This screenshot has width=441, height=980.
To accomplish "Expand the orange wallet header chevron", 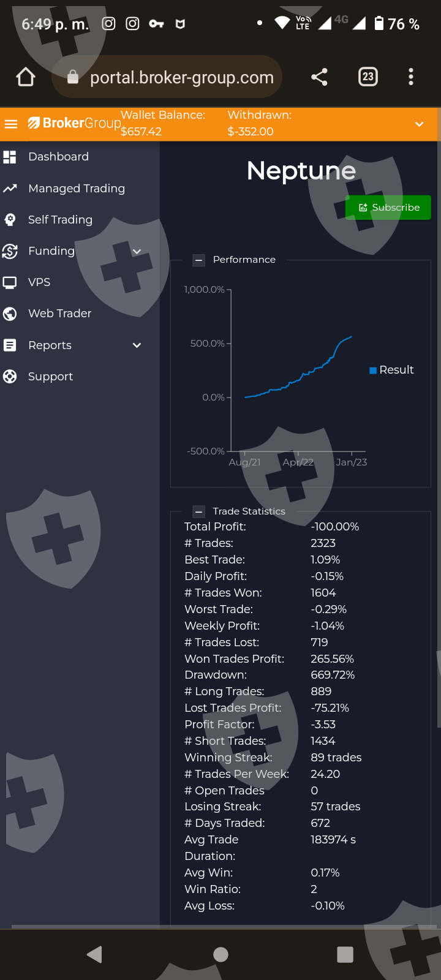I will 420,124.
